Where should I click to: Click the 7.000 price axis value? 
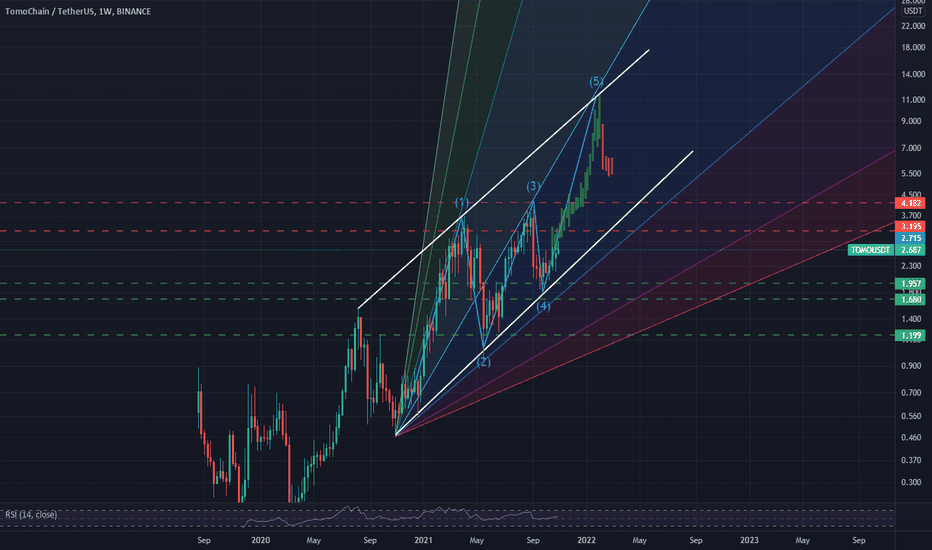pos(911,148)
